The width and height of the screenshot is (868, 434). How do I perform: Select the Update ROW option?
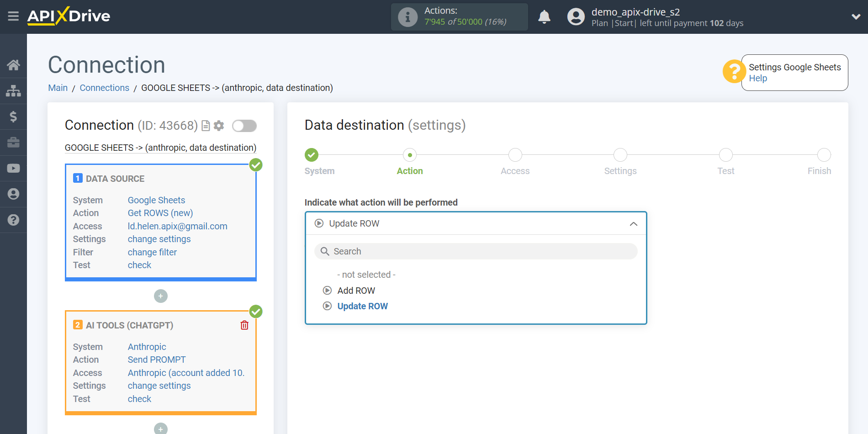click(x=362, y=306)
